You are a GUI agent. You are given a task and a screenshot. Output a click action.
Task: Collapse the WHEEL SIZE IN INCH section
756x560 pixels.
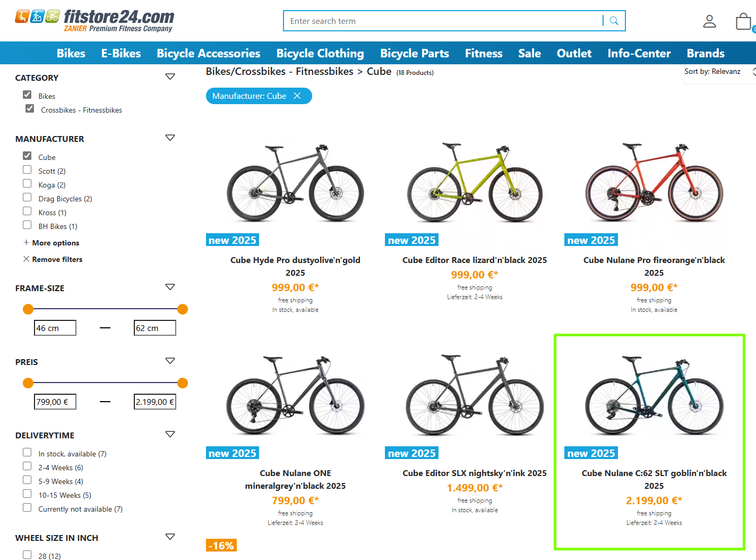click(x=170, y=537)
